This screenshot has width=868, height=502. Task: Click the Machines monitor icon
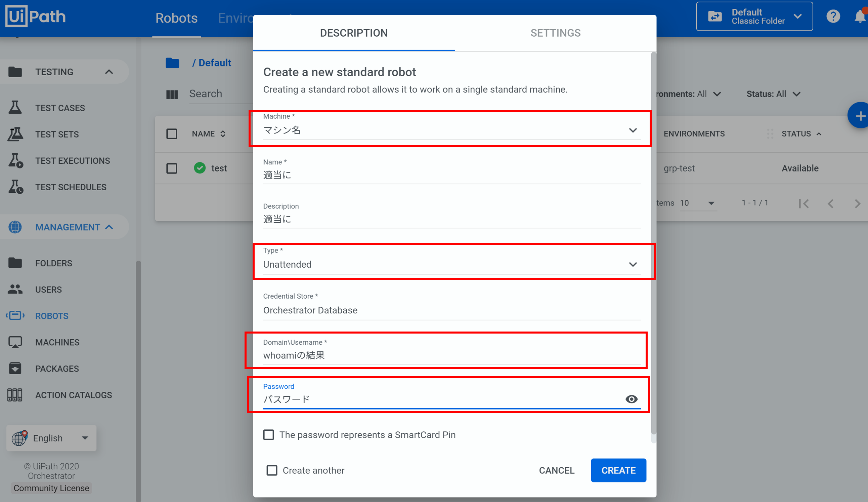[x=15, y=342]
